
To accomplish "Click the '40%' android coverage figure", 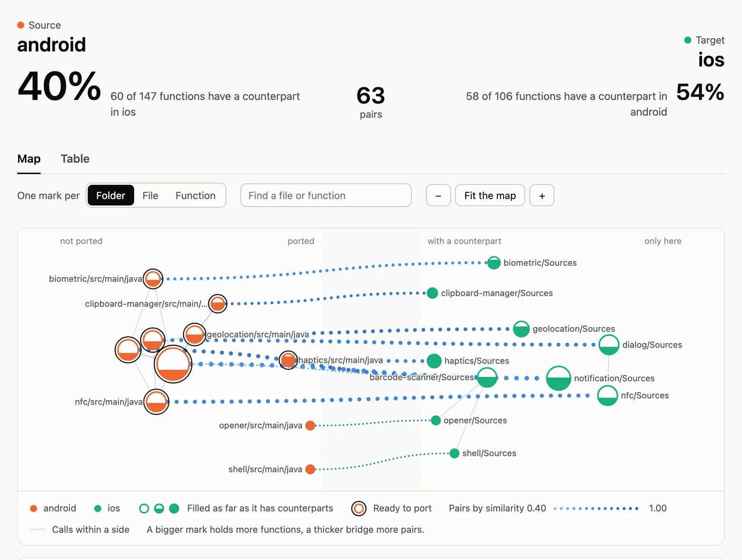I will pos(59,87).
